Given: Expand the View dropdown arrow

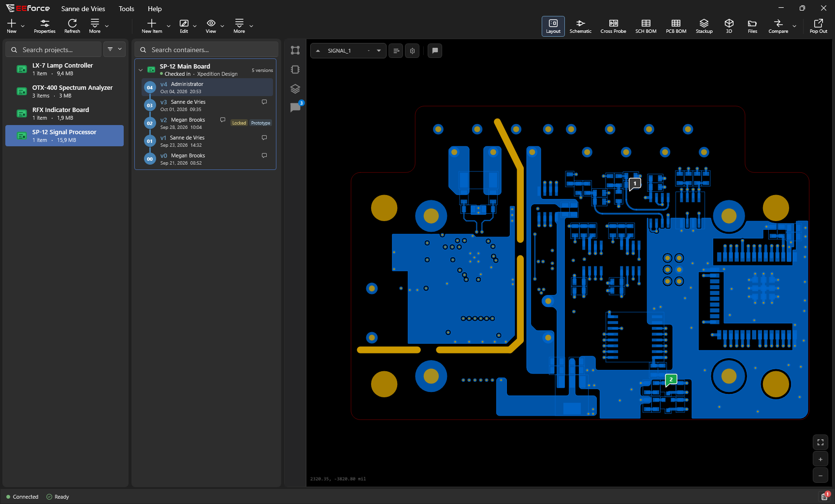Looking at the screenshot, I should click(x=222, y=26).
